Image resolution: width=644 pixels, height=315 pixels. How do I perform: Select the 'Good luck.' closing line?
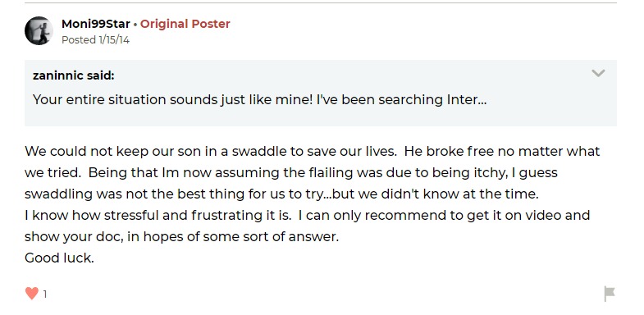[60, 258]
